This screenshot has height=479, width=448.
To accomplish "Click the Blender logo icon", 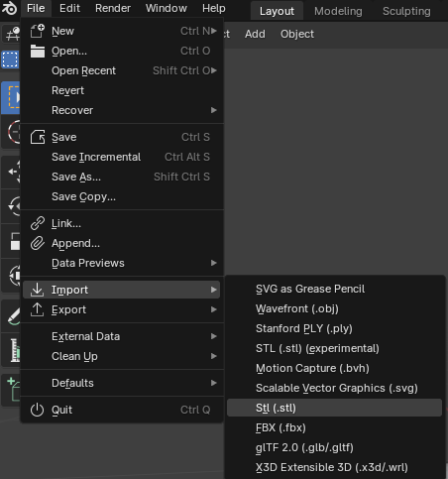I will pos(9,8).
